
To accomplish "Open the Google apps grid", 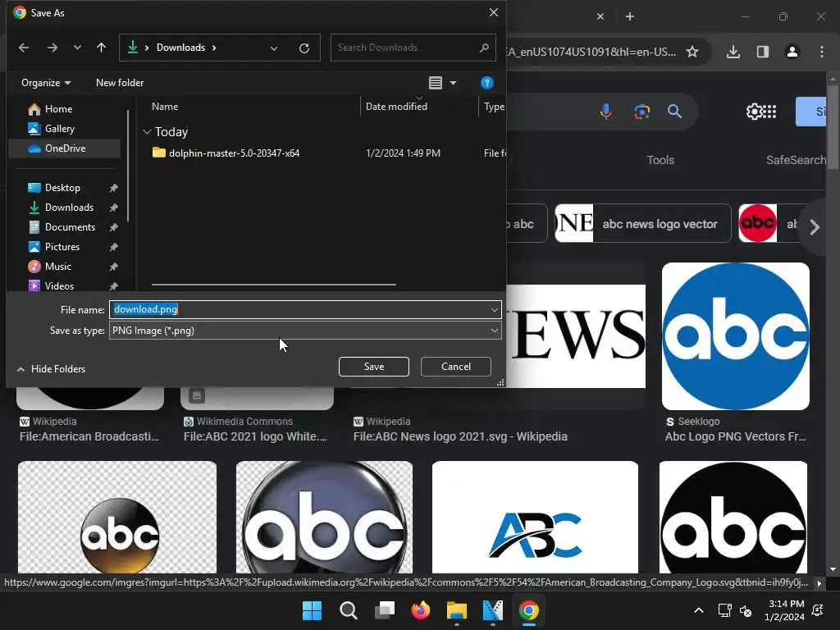I will [769, 112].
